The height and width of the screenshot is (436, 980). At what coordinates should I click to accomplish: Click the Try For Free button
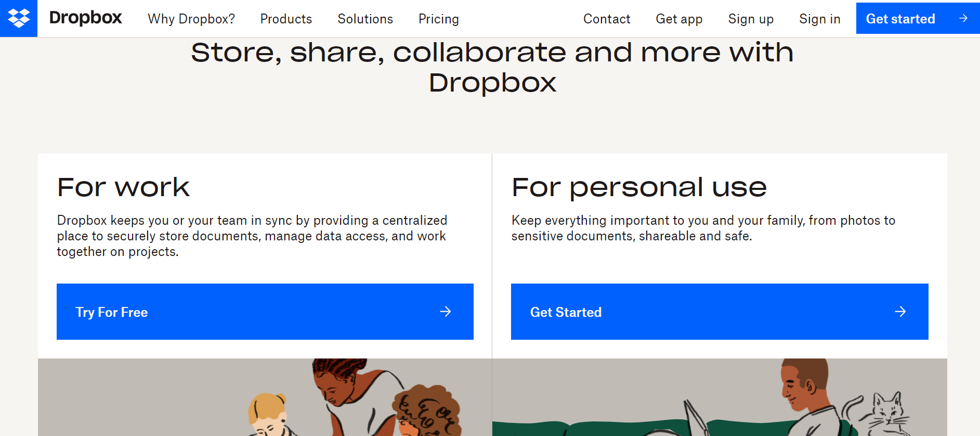(265, 312)
